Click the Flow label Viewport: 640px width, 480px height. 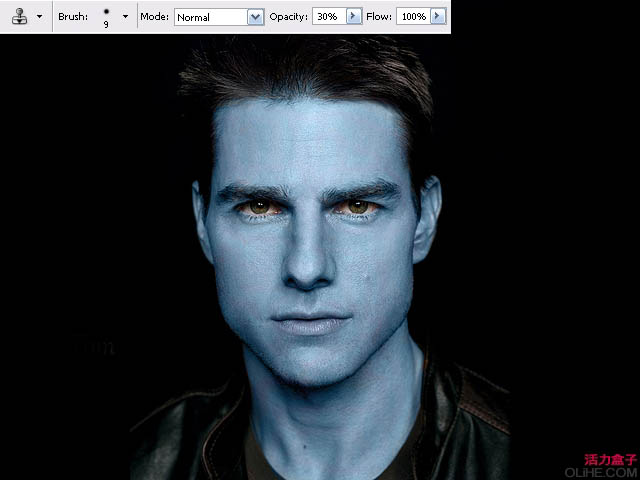(380, 17)
